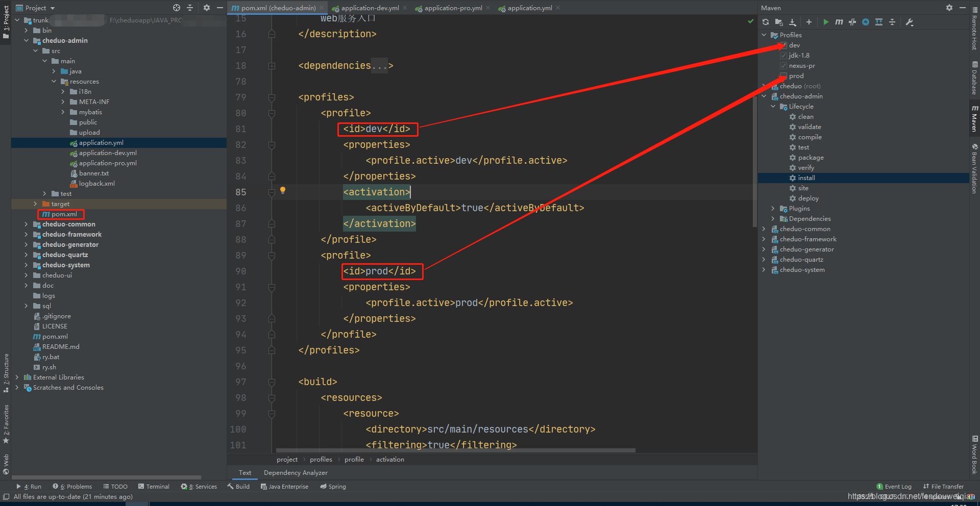Add a Maven project with plus icon
The height and width of the screenshot is (506, 980).
[809, 22]
